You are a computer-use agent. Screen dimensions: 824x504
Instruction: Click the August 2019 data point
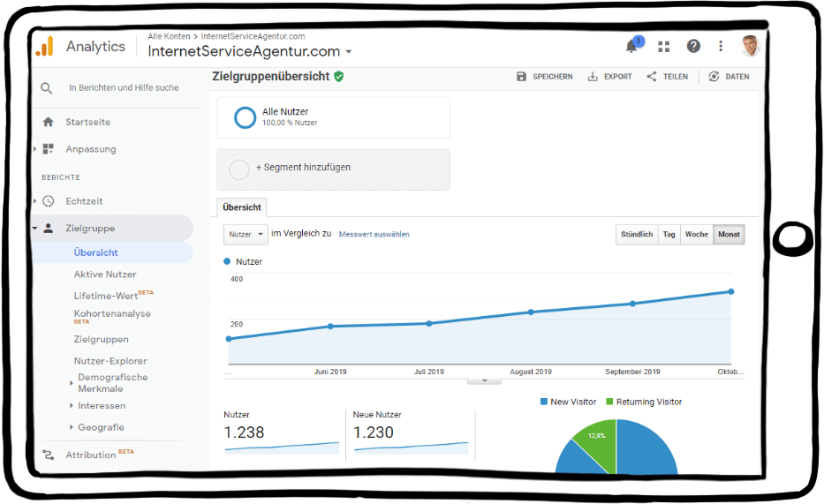pyautogui.click(x=531, y=312)
